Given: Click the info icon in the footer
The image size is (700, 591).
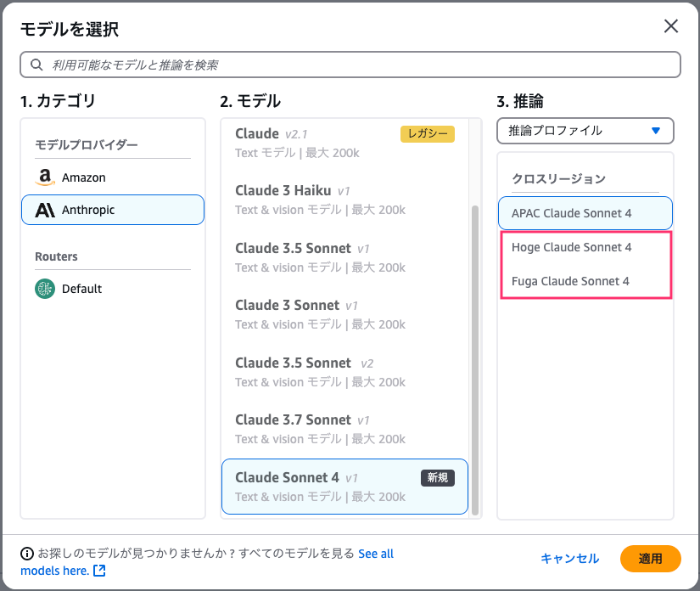Looking at the screenshot, I should point(27,554).
